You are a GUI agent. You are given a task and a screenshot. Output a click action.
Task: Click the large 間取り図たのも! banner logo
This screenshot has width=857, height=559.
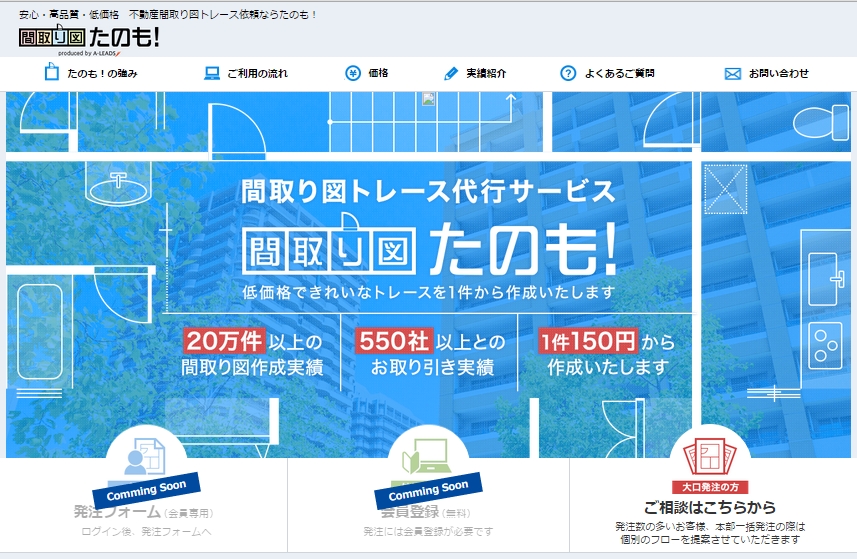(x=428, y=249)
